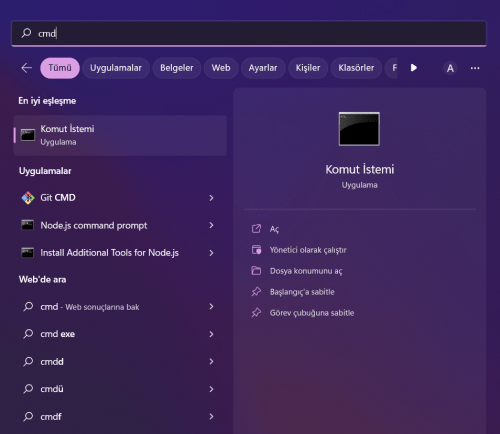Click the Başlangıç'a sabitle pin icon

pos(256,292)
